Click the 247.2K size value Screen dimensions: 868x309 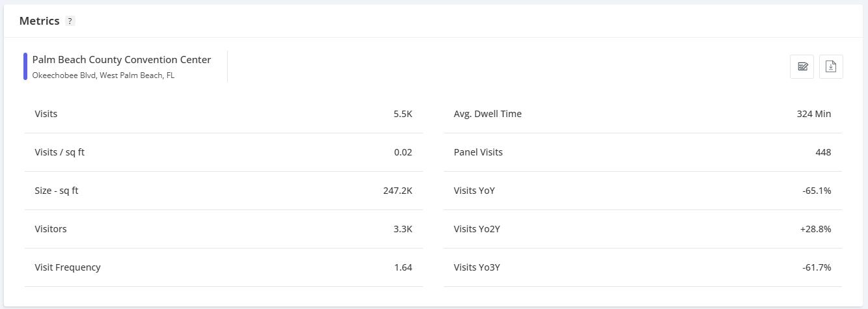point(398,191)
